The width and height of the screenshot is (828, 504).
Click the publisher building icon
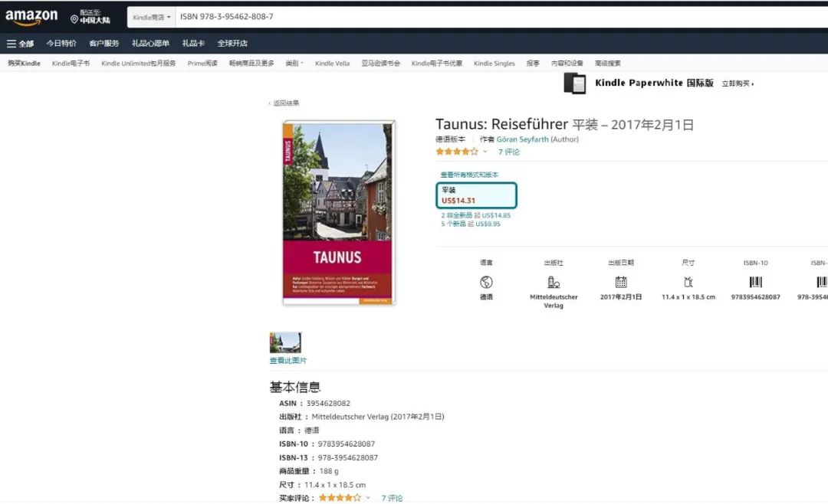tap(554, 283)
